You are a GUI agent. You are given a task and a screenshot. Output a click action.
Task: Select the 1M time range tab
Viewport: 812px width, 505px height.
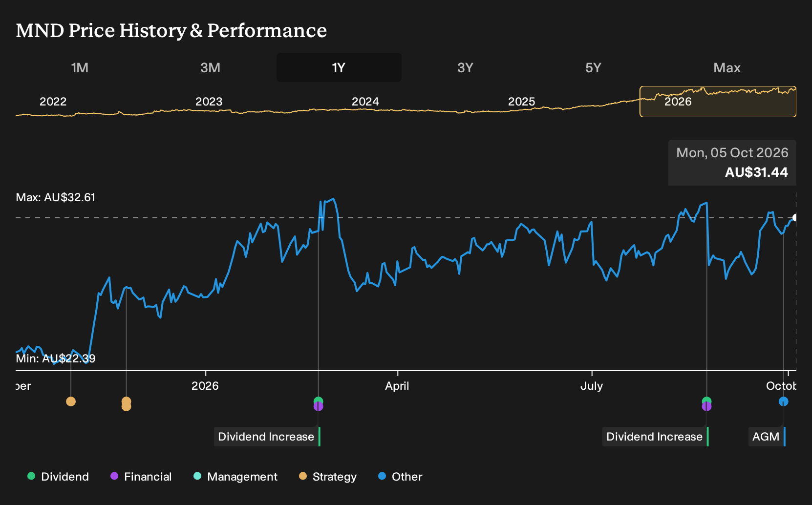click(80, 67)
